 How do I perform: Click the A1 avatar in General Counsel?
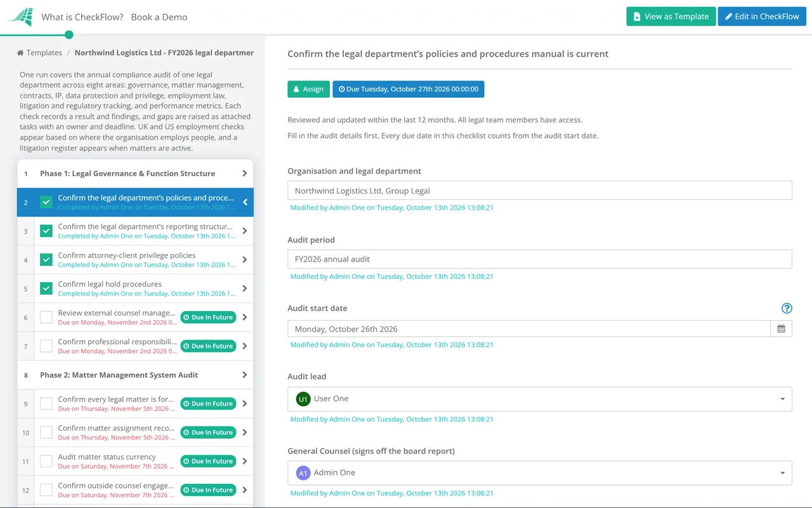tap(303, 473)
